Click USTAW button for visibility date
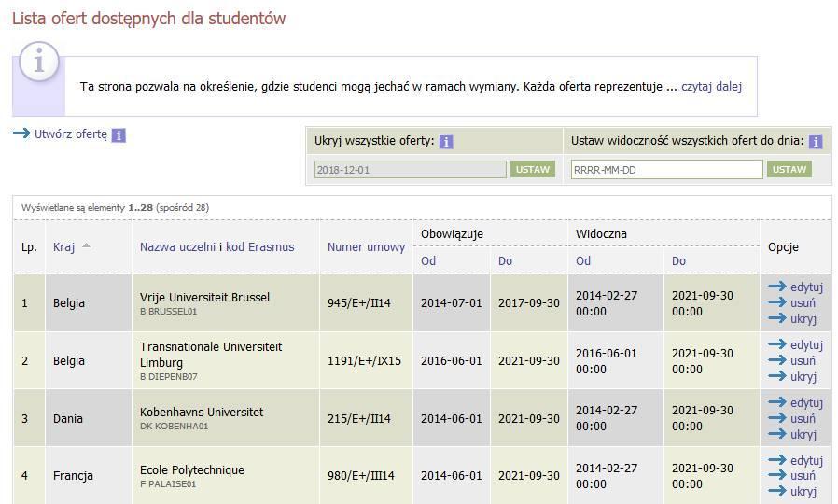Image resolution: width=838 pixels, height=504 pixels. [x=789, y=170]
